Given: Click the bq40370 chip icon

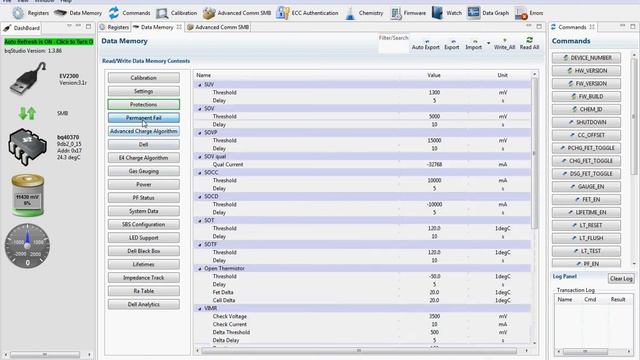Looking at the screenshot, I should coord(27,147).
